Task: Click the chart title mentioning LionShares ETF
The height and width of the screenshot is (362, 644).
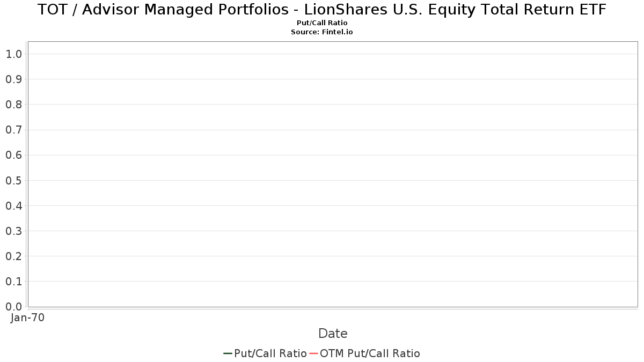Action: pyautogui.click(x=322, y=10)
